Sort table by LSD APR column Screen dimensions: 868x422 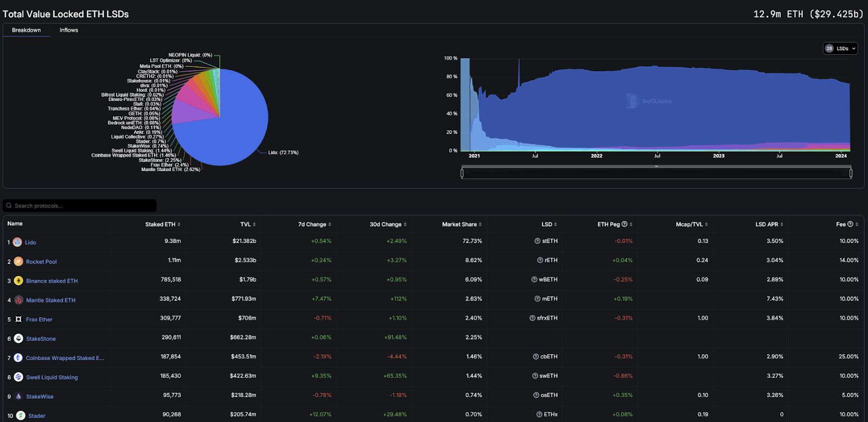[x=769, y=224]
